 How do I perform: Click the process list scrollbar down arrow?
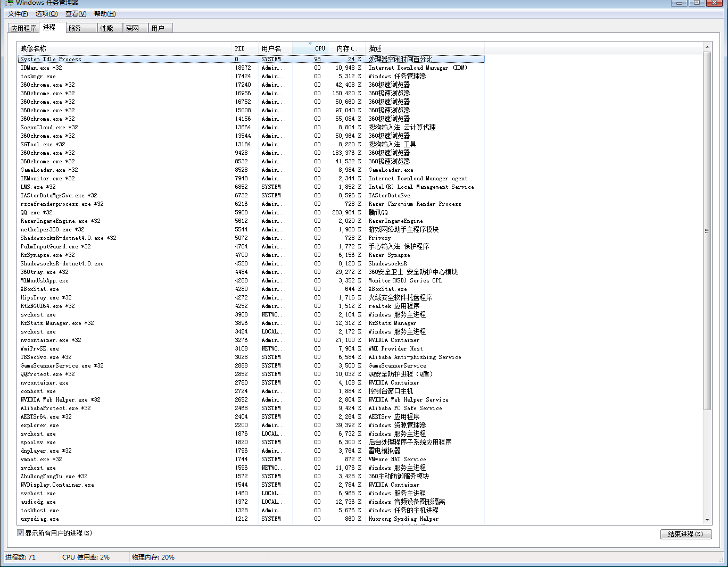click(x=707, y=520)
